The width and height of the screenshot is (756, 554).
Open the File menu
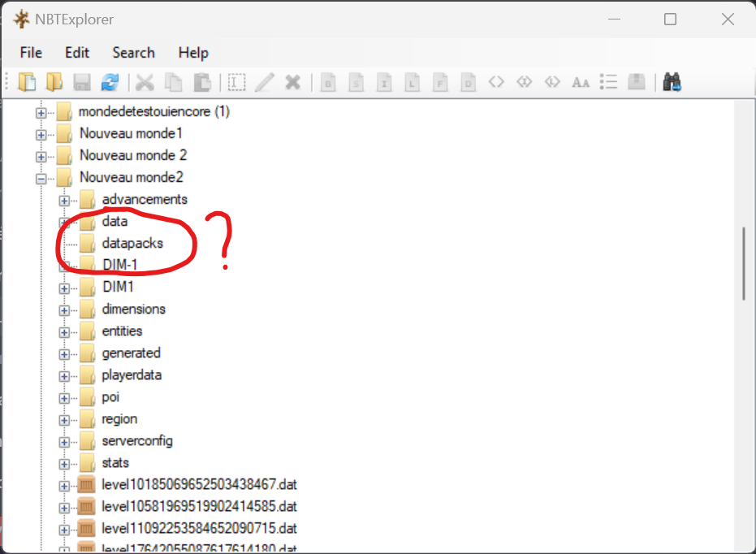(x=31, y=53)
